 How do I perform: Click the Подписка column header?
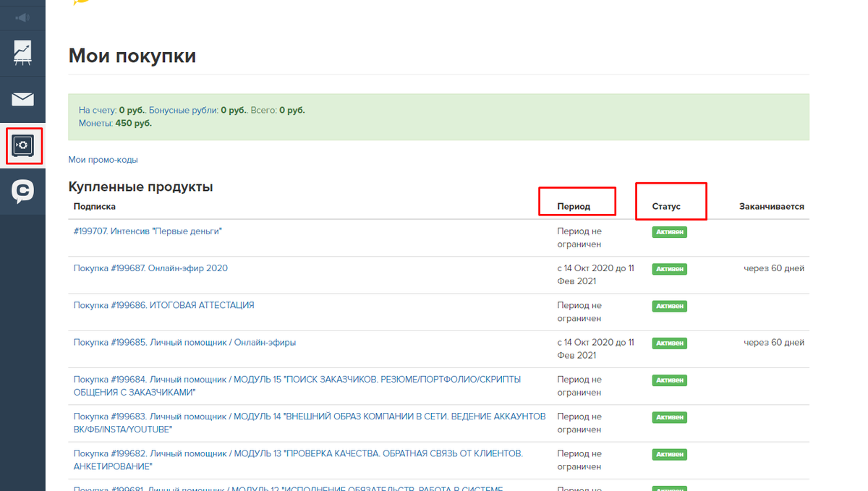point(95,206)
